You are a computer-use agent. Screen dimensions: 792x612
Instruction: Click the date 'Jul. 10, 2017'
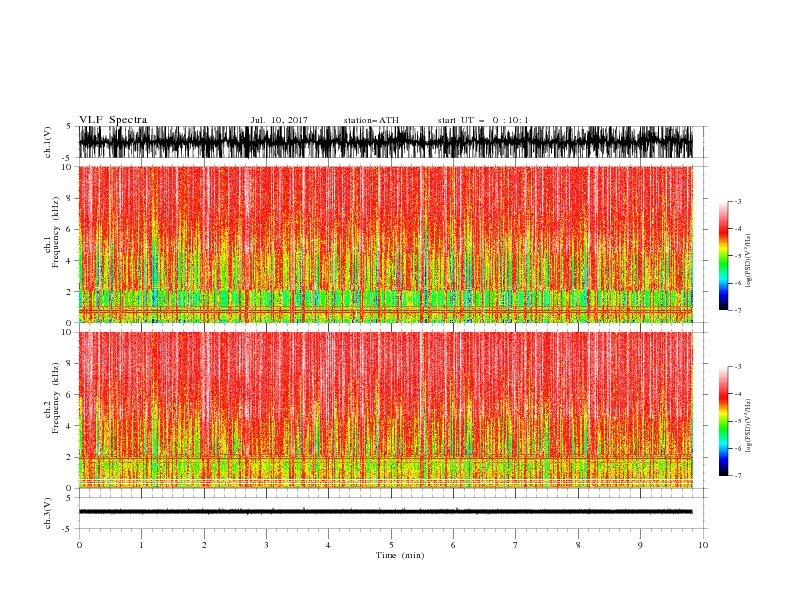click(x=279, y=120)
